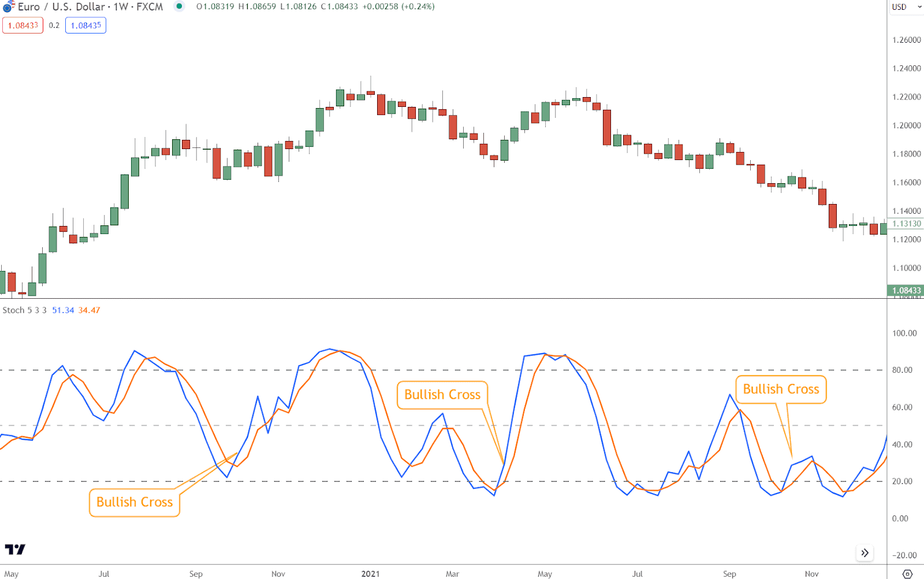
Task: Click the 1.26000 price axis label
Action: click(906, 40)
